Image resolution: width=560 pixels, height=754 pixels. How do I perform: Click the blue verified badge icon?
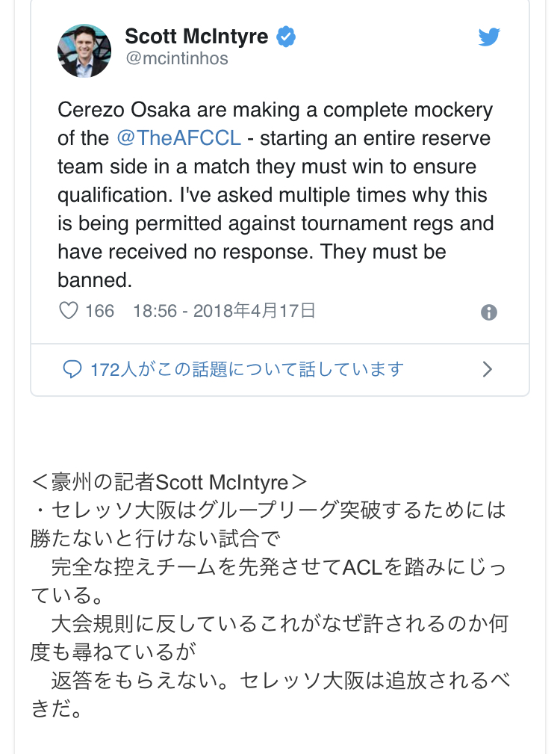[x=286, y=37]
